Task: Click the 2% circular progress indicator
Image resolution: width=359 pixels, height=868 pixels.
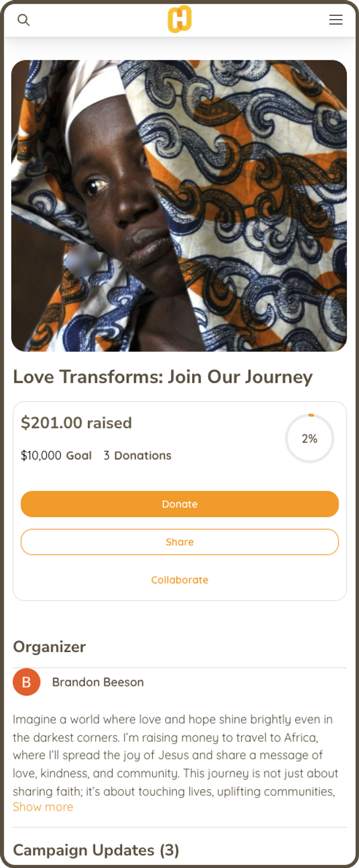Action: click(x=309, y=438)
